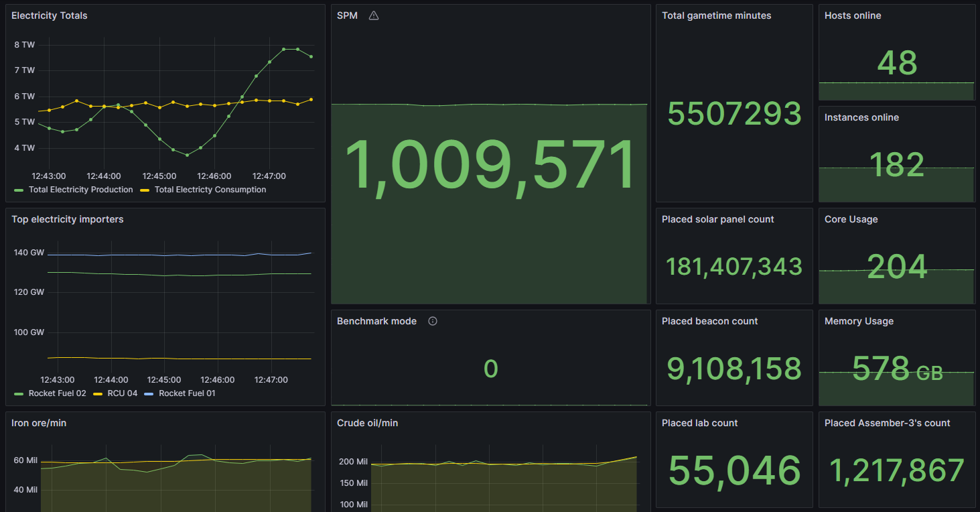
Task: Click 200 Mil label in Crude oil chart
Action: point(353,462)
